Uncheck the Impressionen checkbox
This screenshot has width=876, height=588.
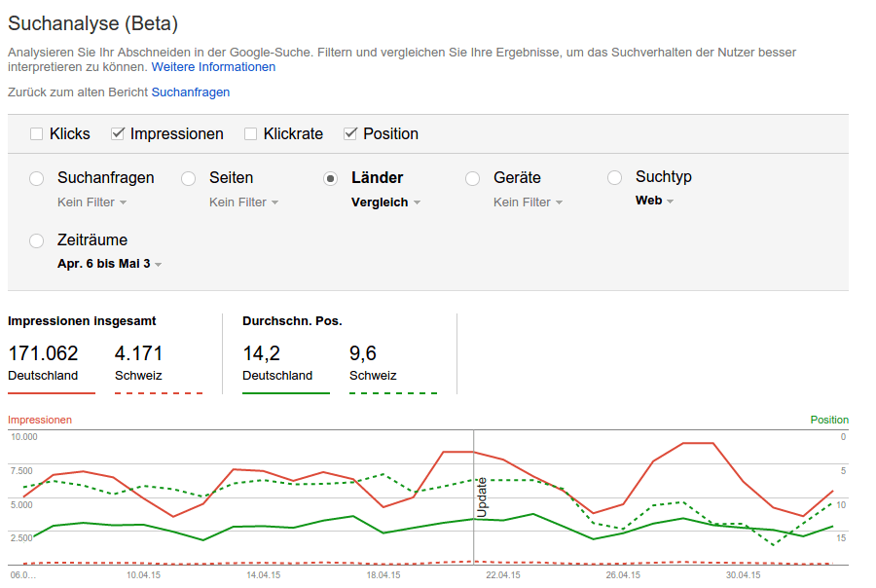118,134
